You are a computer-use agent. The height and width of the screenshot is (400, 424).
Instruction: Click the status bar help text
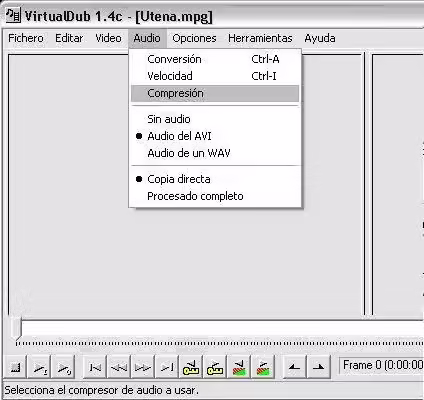[101, 390]
